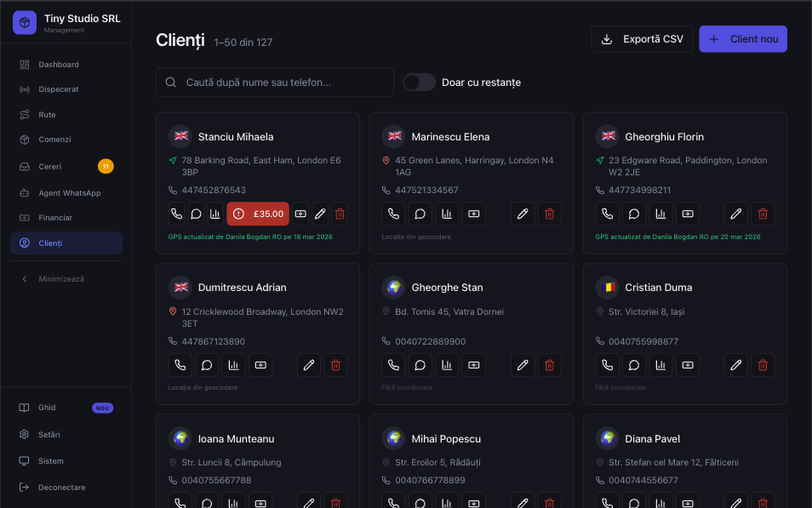The height and width of the screenshot is (508, 812).
Task: Open payment icon for Marinescu Elena
Action: [474, 214]
